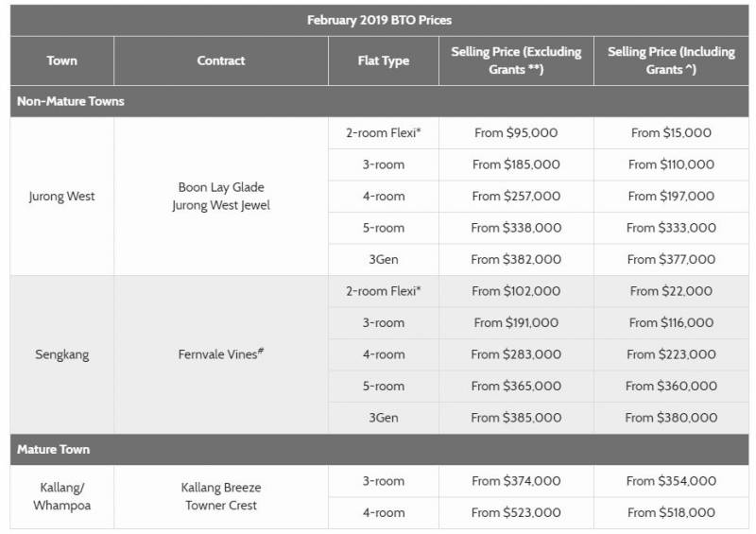This screenshot has height=534, width=756.
Task: Click the Contract column header
Action: point(220,60)
